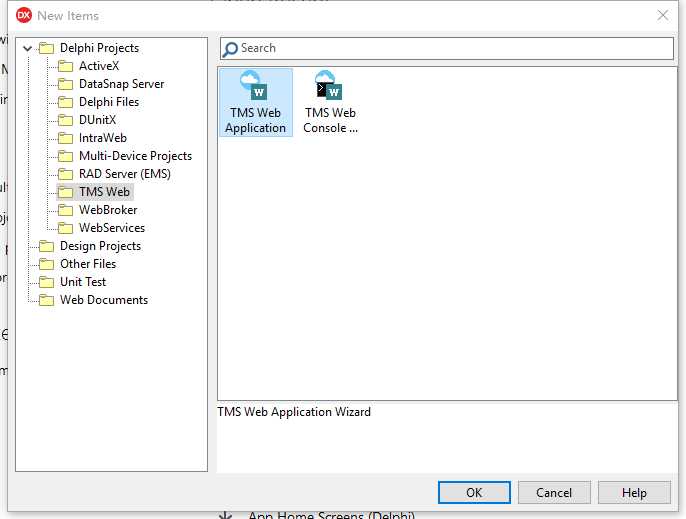Select the TMS Web Console item
The width and height of the screenshot is (686, 519).
pyautogui.click(x=330, y=102)
